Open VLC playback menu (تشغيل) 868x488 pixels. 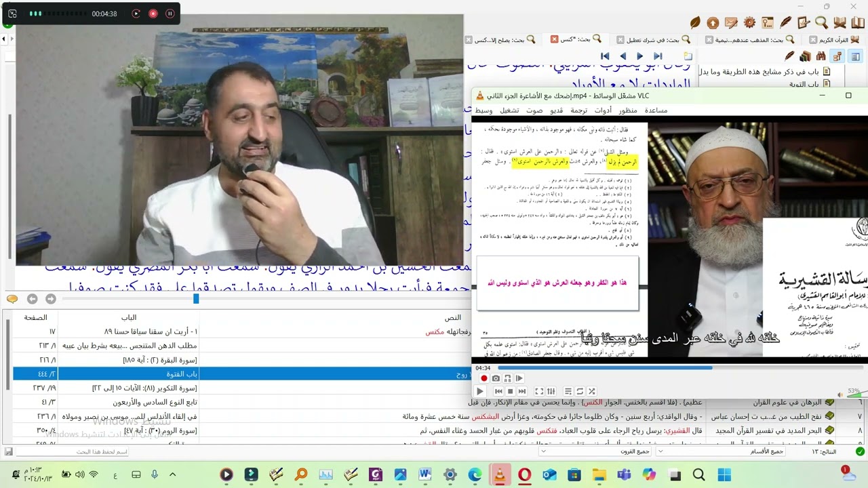pos(509,110)
